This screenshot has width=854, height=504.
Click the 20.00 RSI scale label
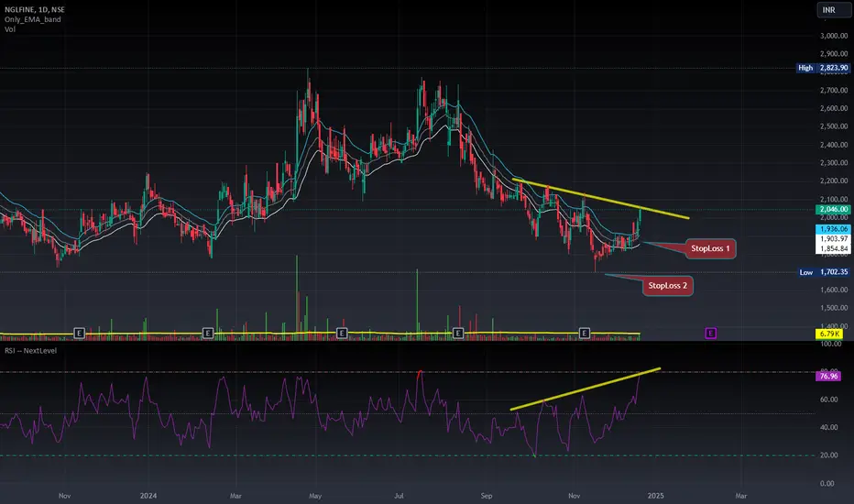point(829,455)
